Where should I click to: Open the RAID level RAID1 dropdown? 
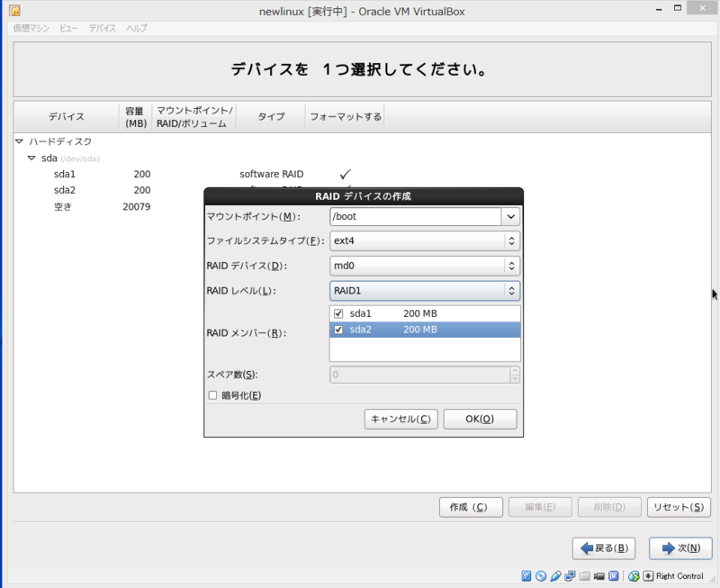click(x=425, y=291)
